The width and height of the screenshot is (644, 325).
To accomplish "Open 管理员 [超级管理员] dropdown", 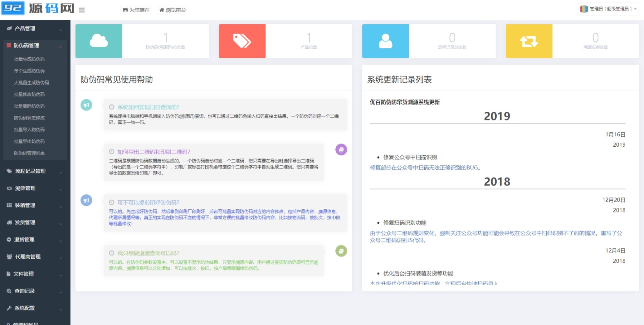I will click(608, 9).
